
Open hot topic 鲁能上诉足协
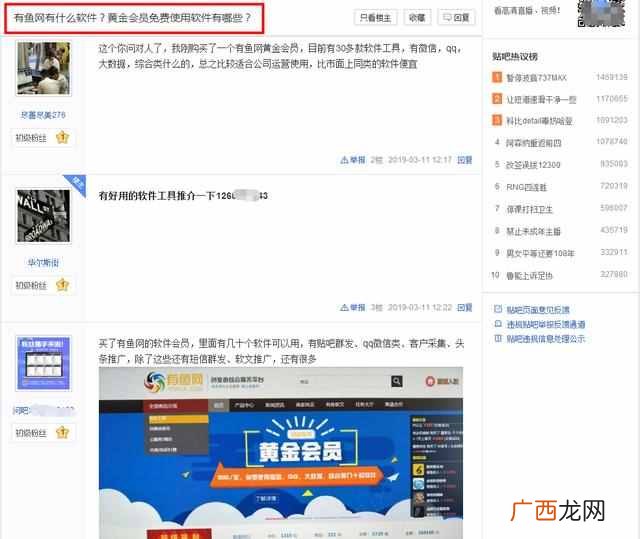529,276
